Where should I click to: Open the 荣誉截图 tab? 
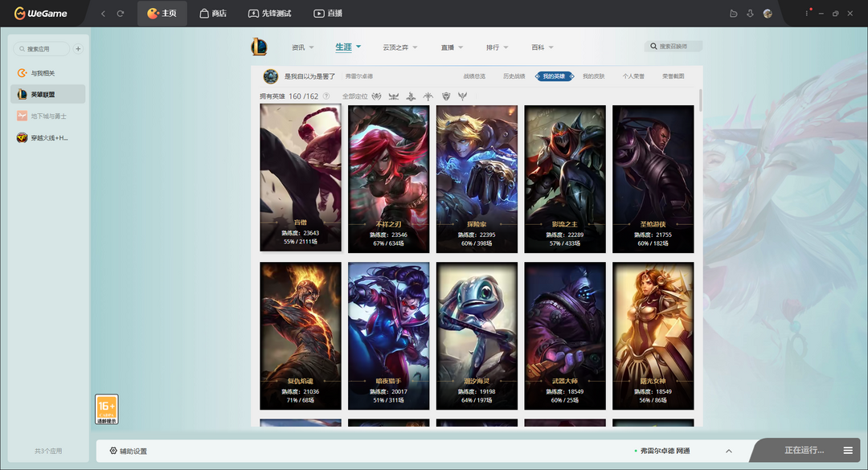coord(674,76)
